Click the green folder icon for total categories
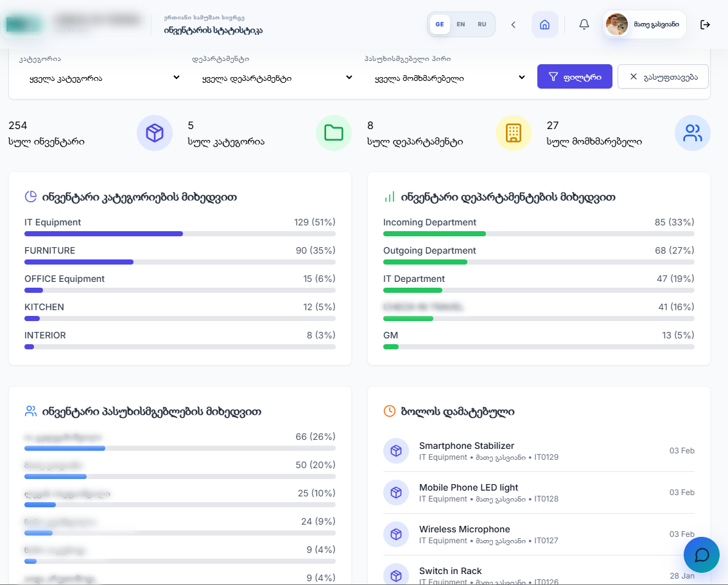The image size is (728, 585). (x=334, y=133)
